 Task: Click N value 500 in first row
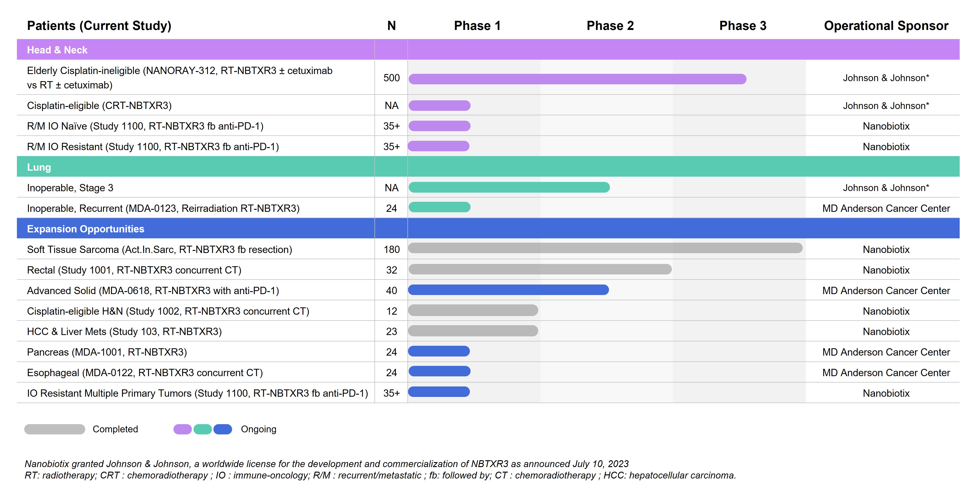[x=391, y=78]
